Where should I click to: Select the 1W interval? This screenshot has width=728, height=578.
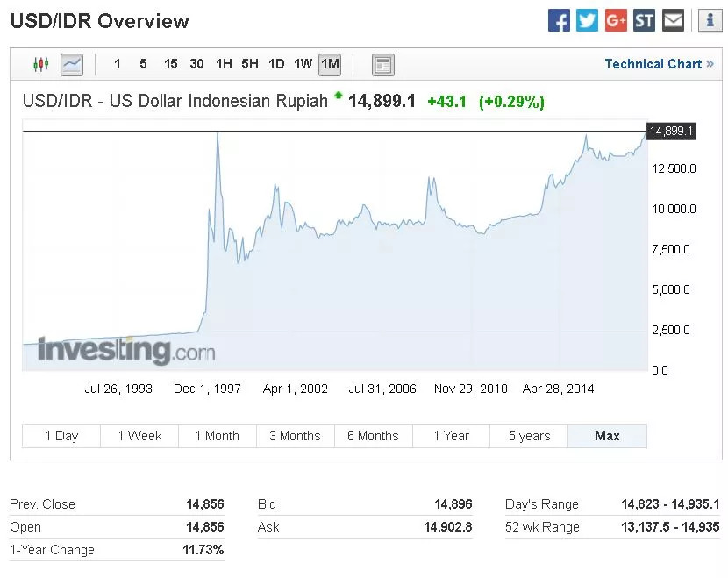point(303,64)
